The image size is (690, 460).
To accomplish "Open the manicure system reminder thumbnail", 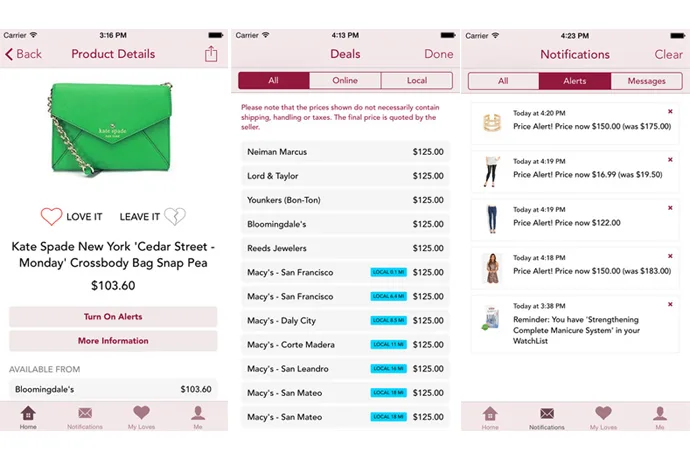I will click(x=492, y=318).
